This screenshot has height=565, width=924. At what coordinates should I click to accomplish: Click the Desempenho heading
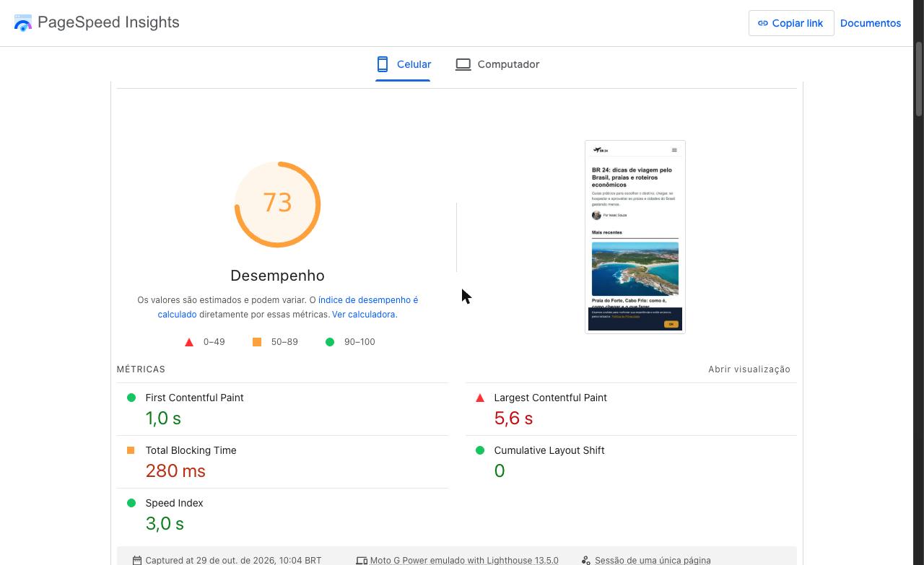click(x=277, y=276)
